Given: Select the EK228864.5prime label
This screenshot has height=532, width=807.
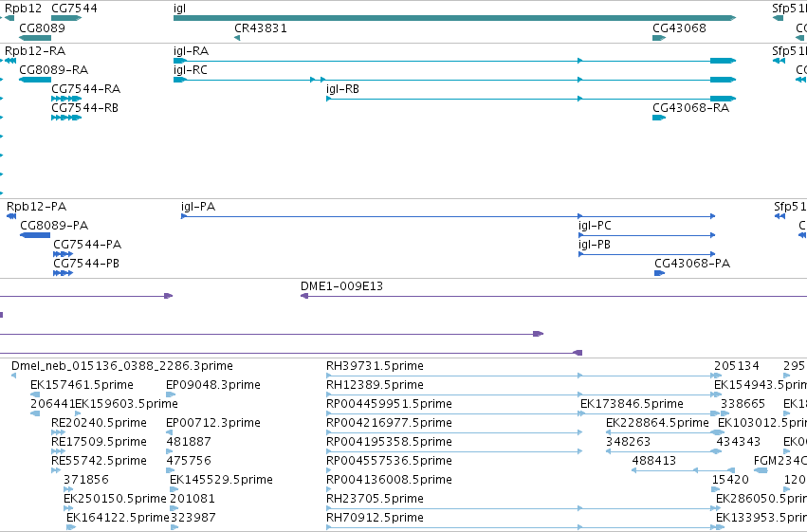Looking at the screenshot, I should [x=657, y=423].
